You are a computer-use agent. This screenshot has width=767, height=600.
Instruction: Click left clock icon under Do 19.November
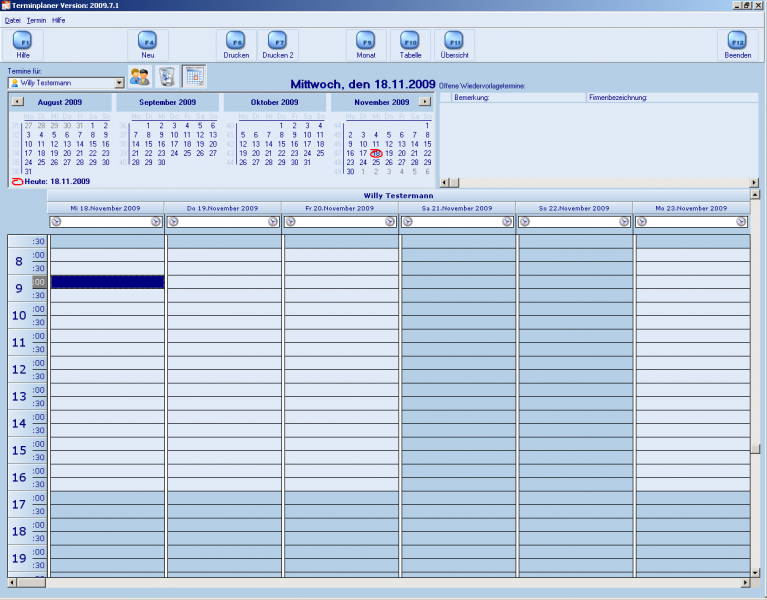click(x=173, y=222)
